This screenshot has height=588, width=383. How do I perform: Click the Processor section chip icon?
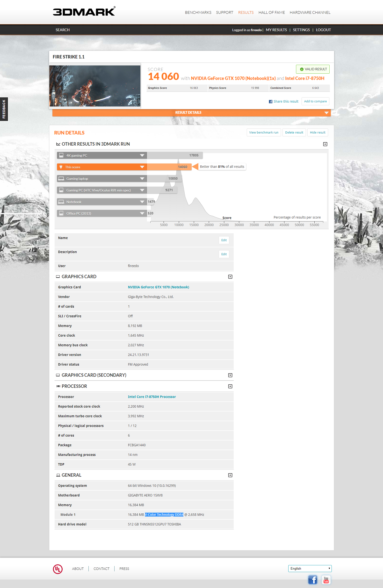pyautogui.click(x=58, y=386)
